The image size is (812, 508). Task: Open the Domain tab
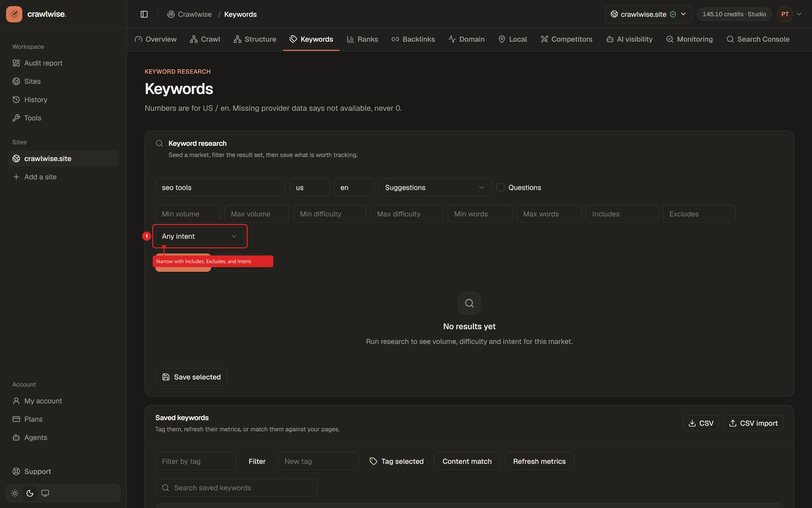click(x=466, y=39)
